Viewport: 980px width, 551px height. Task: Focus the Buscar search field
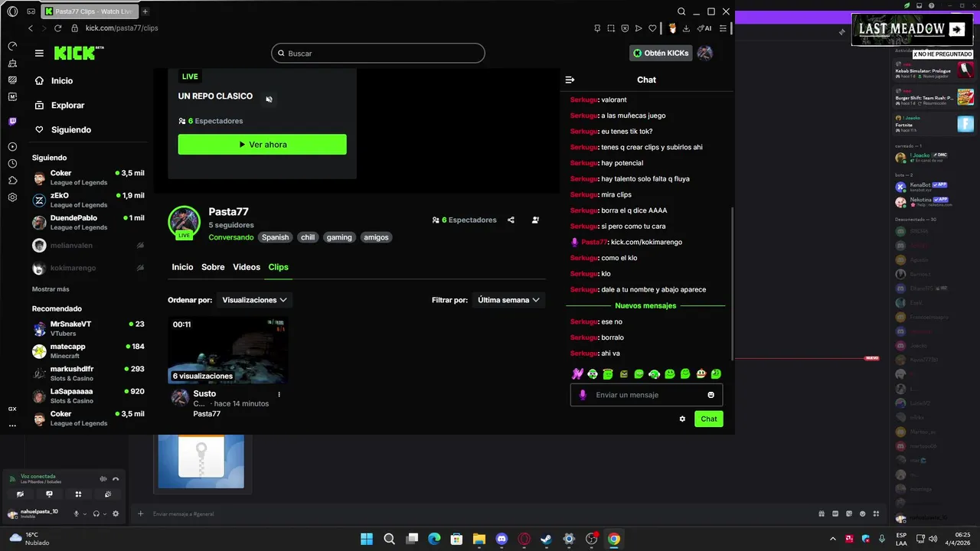(377, 54)
